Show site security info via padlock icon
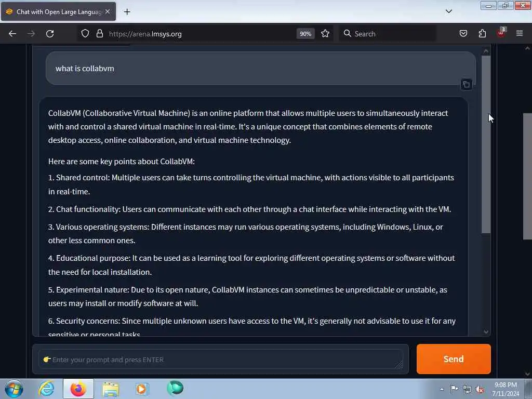Screen dimensions: 532x399 tap(99, 34)
